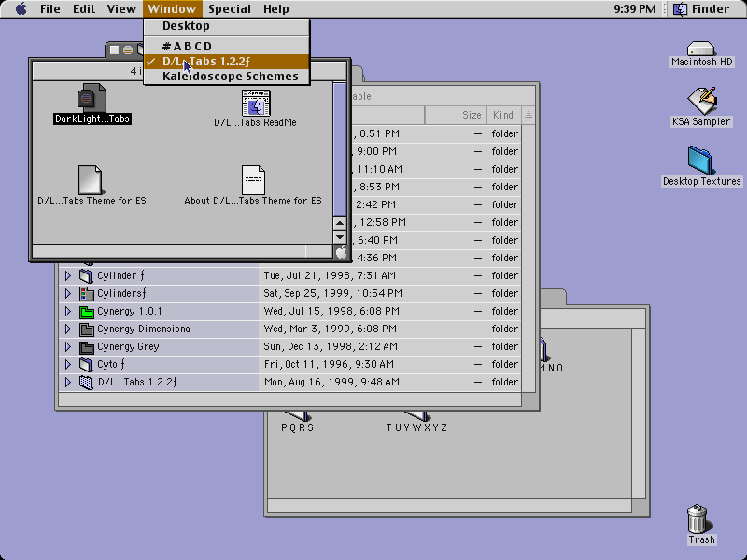The width and height of the screenshot is (747, 560).
Task: Sort list by the Size column header
Action: point(456,115)
